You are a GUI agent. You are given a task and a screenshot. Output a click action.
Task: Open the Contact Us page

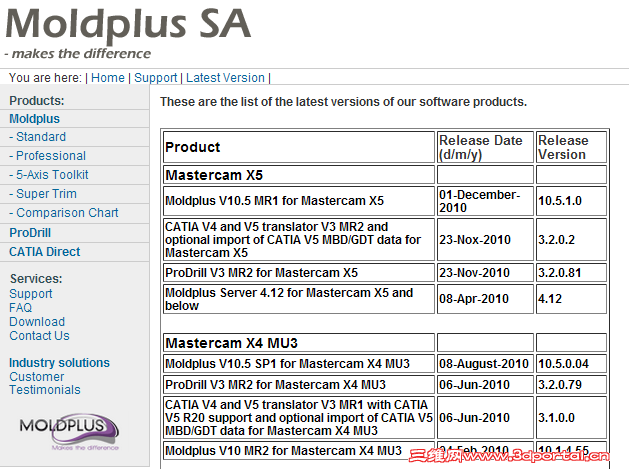point(40,336)
